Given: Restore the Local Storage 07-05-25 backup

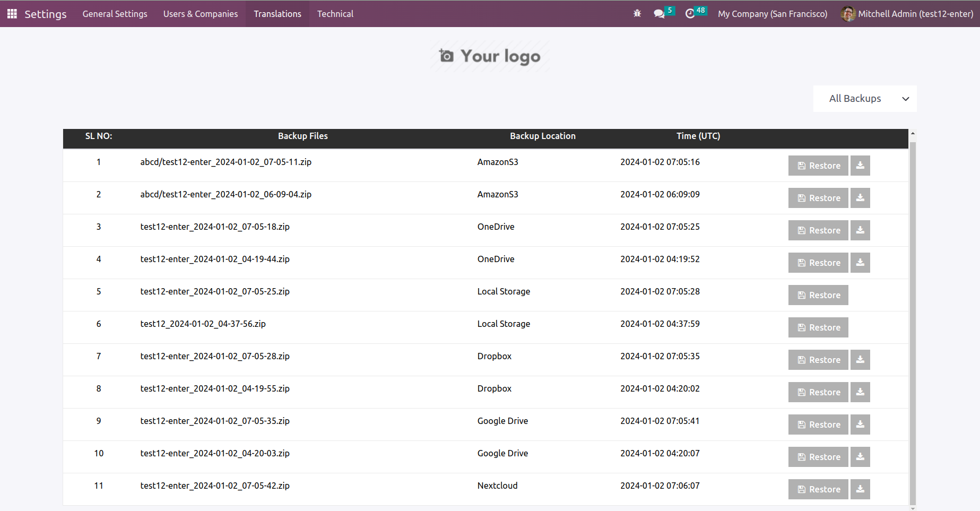Looking at the screenshot, I should tap(818, 295).
